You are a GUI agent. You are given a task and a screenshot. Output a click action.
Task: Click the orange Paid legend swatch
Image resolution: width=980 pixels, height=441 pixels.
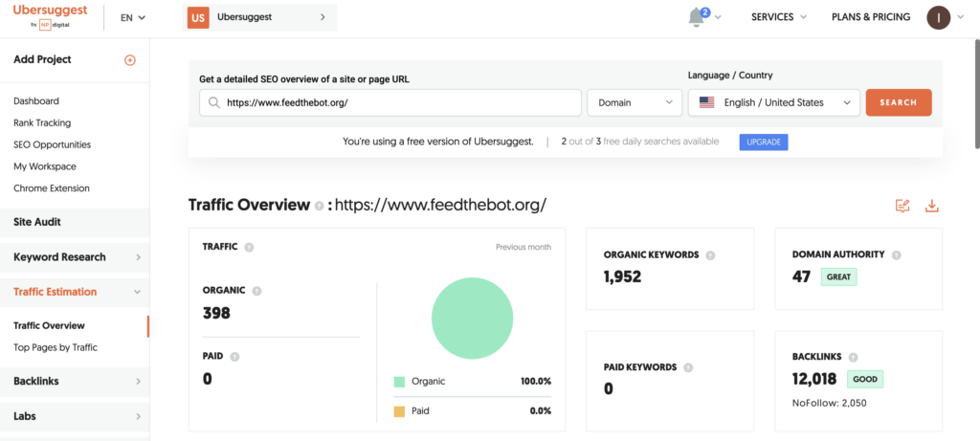399,411
